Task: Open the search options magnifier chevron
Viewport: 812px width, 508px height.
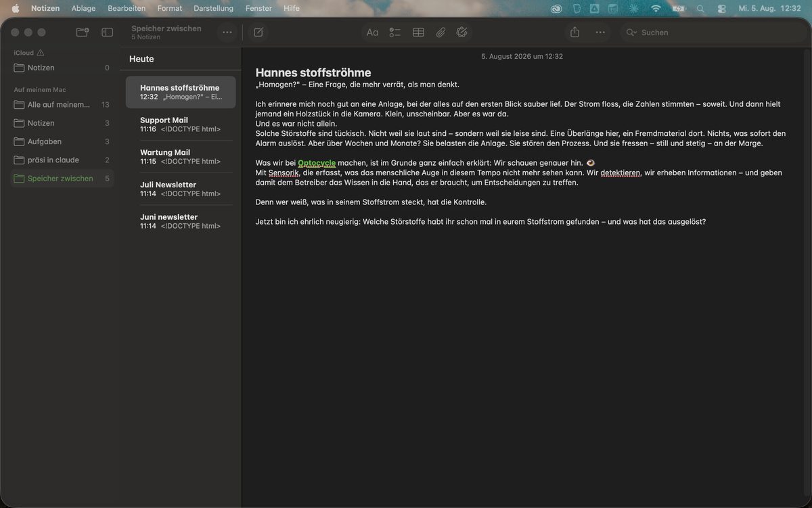Action: coord(631,32)
